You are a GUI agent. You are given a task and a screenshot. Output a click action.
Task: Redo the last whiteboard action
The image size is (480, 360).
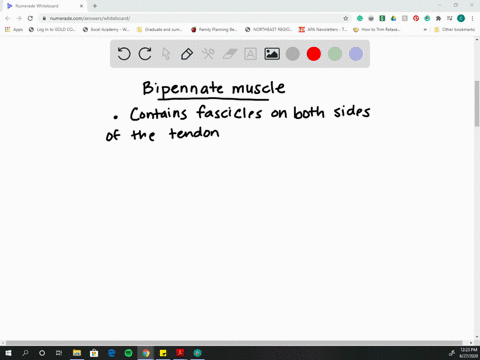click(145, 54)
